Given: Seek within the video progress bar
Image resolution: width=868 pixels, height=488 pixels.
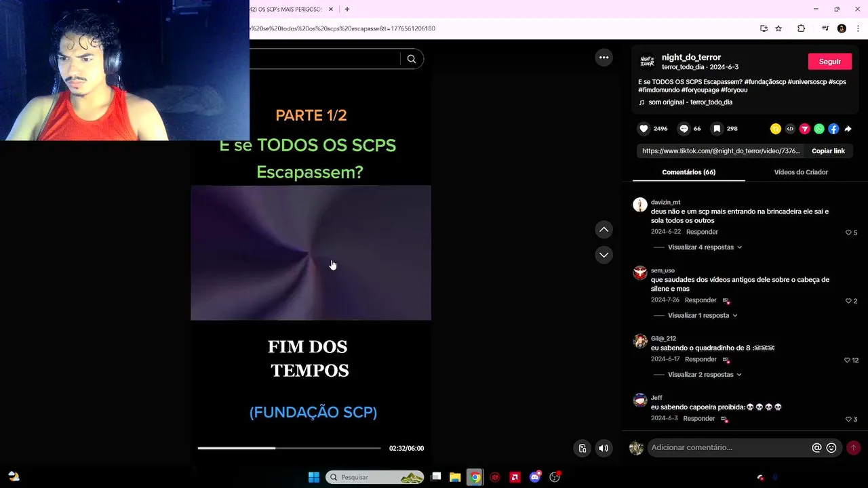Looking at the screenshot, I should coord(289,448).
